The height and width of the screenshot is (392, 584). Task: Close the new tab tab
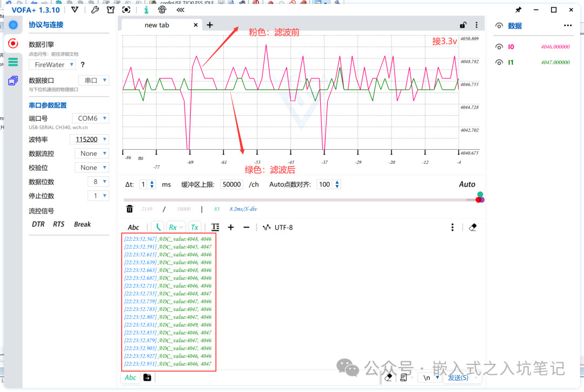[x=196, y=25]
